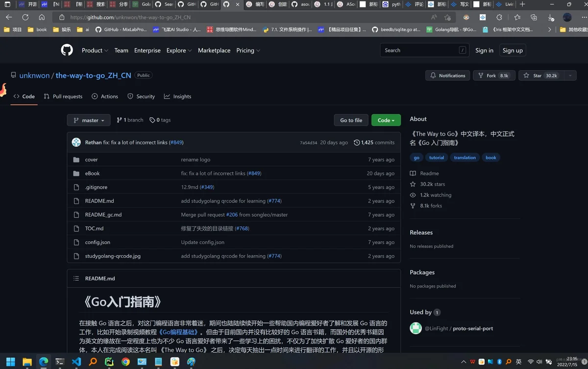
Task: Switch to the Insights tab
Action: [177, 96]
